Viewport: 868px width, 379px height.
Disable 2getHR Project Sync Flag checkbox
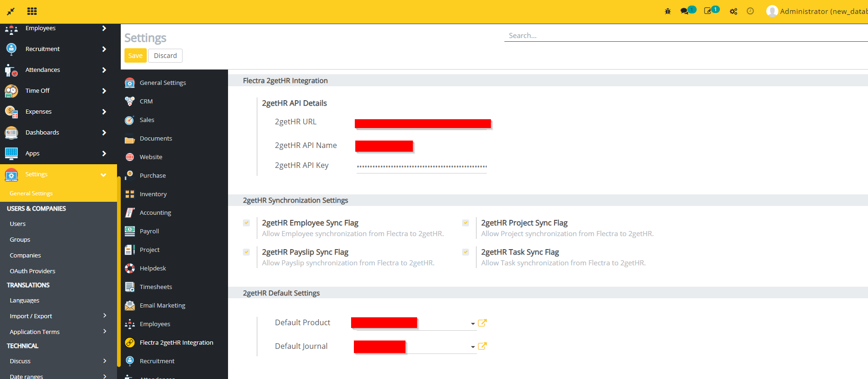pos(466,223)
